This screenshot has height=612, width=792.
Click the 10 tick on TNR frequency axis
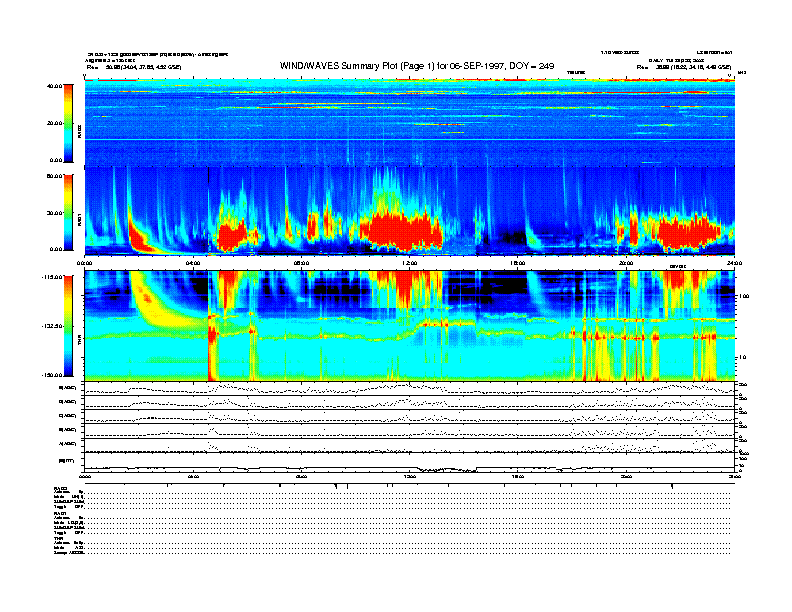742,357
